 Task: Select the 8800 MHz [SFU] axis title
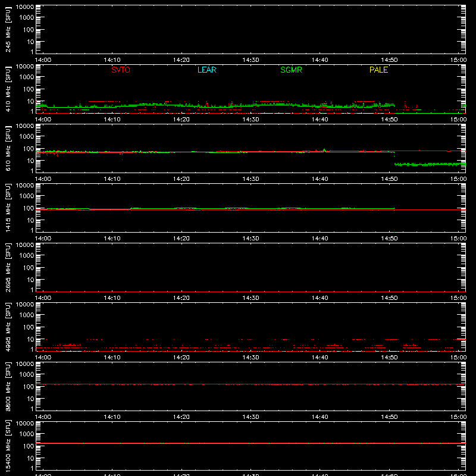(8, 386)
